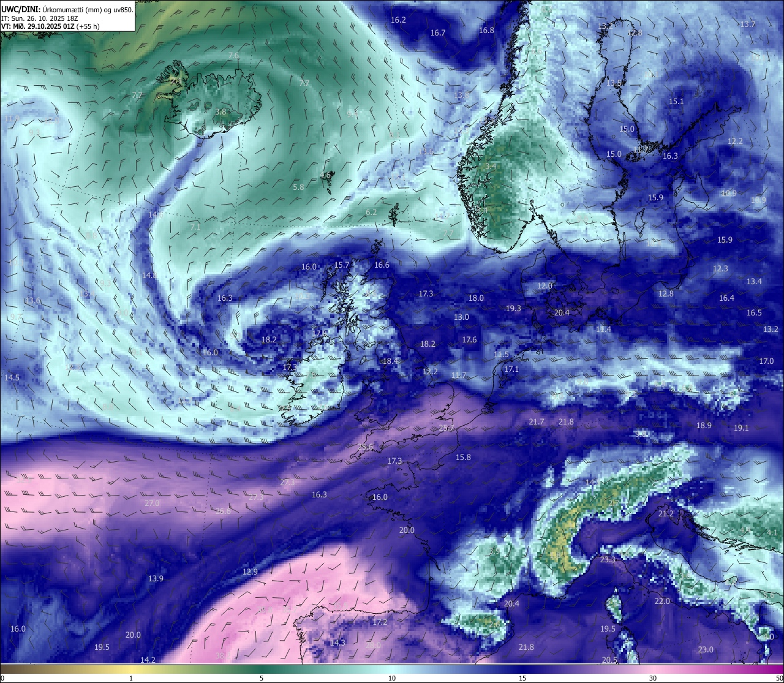Click the 16.5 map value

[x=754, y=313]
